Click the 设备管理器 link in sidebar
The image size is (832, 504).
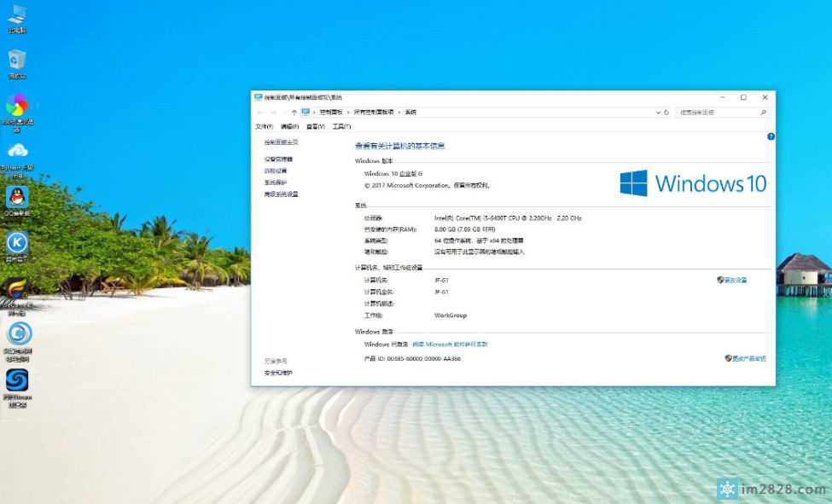[278, 159]
